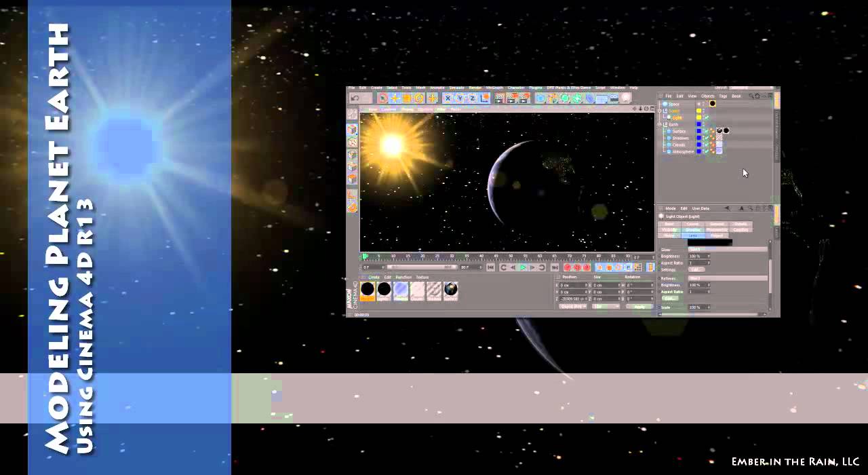Click the back arrow in Attribute Manager
This screenshot has width=868, height=475.
coord(728,208)
